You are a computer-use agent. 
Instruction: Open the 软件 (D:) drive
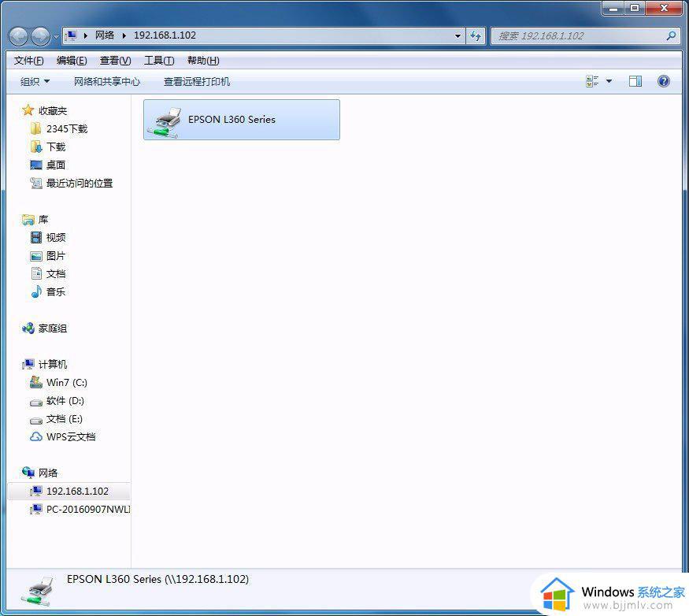click(65, 400)
